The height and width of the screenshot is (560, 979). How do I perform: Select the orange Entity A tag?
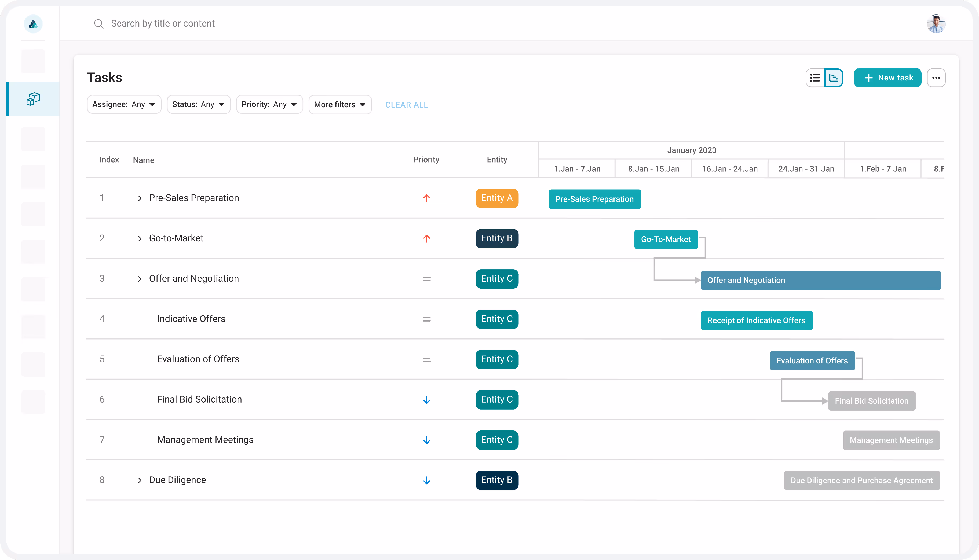click(496, 198)
